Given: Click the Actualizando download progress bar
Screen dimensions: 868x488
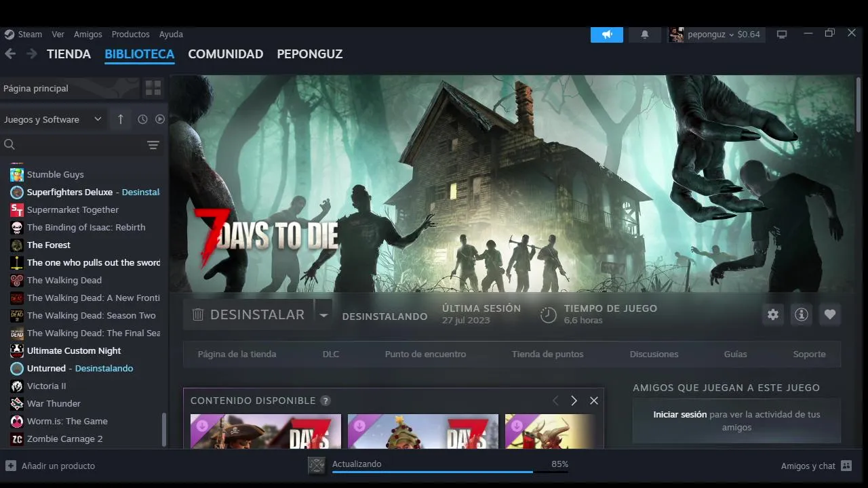Looking at the screenshot, I should click(450, 472).
